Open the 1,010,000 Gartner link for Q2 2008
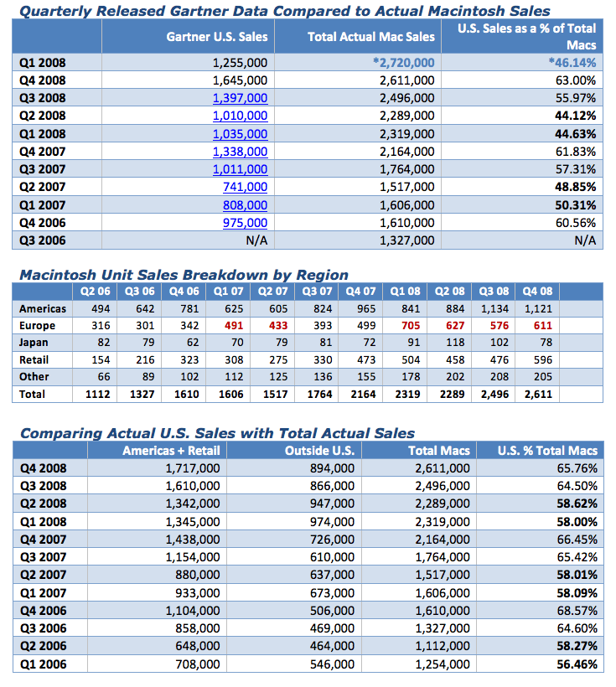This screenshot has height=687, width=616. (x=240, y=116)
